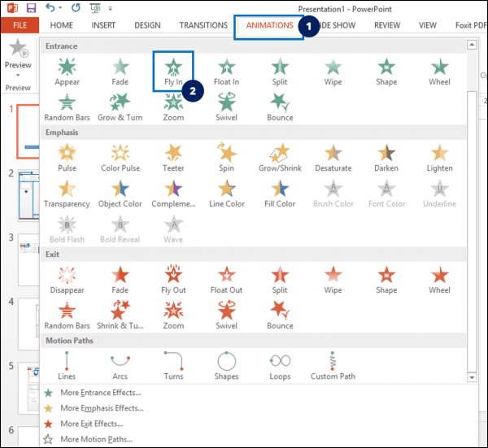Choose the Spin emphasis animation
The width and height of the screenshot is (488, 448).
(x=226, y=156)
